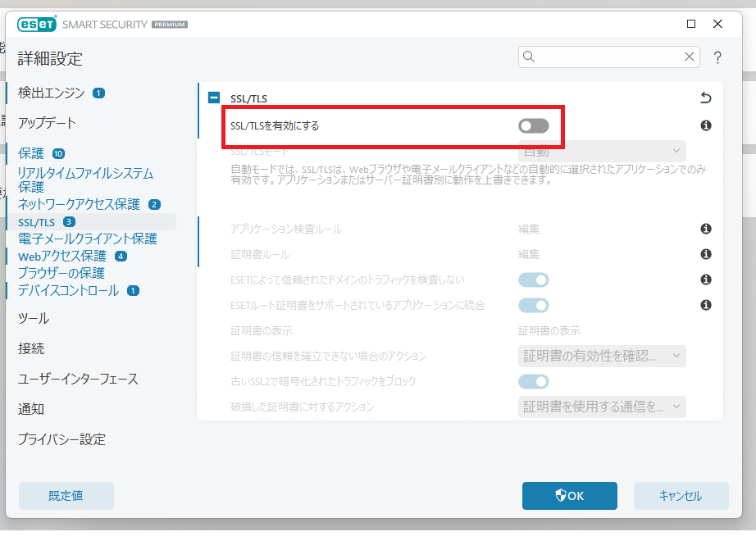Open 接続 settings category
Viewport: 756px width, 541px height.
31,348
